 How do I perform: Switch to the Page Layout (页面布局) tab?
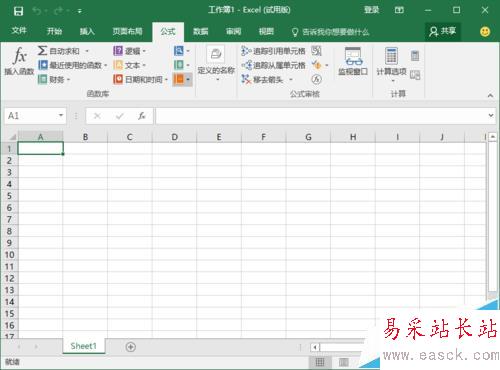point(127,31)
